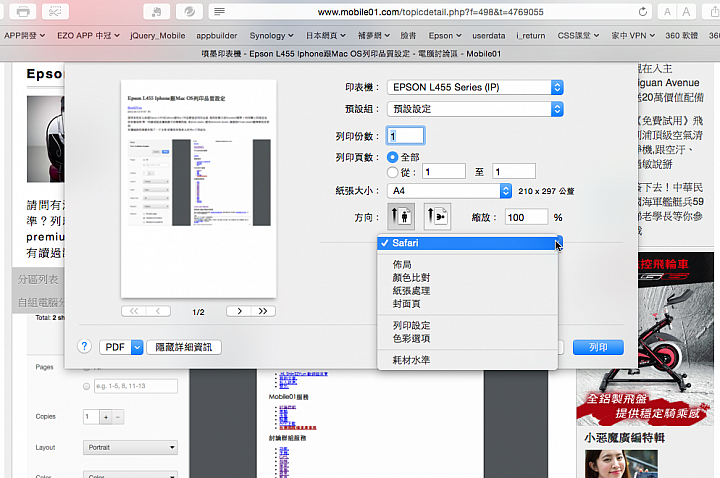The height and width of the screenshot is (478, 720).
Task: Toggle Reader view lines icon in address bar
Action: click(x=219, y=11)
